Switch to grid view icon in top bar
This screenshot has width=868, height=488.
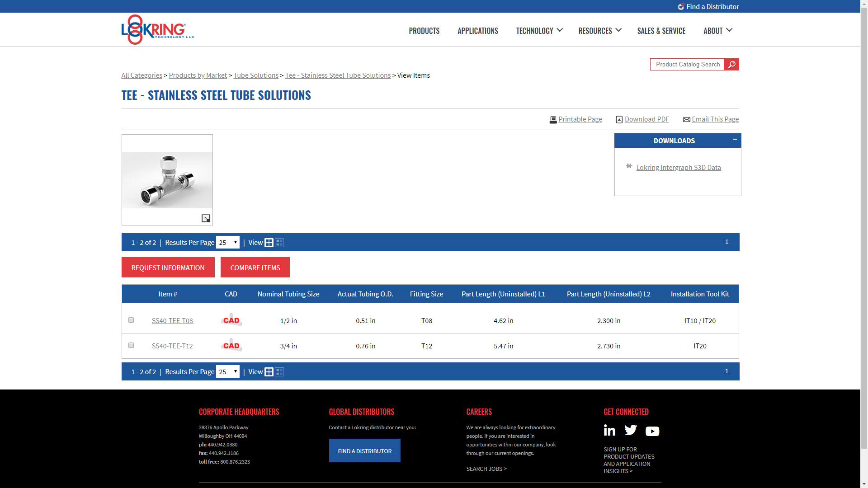(269, 243)
